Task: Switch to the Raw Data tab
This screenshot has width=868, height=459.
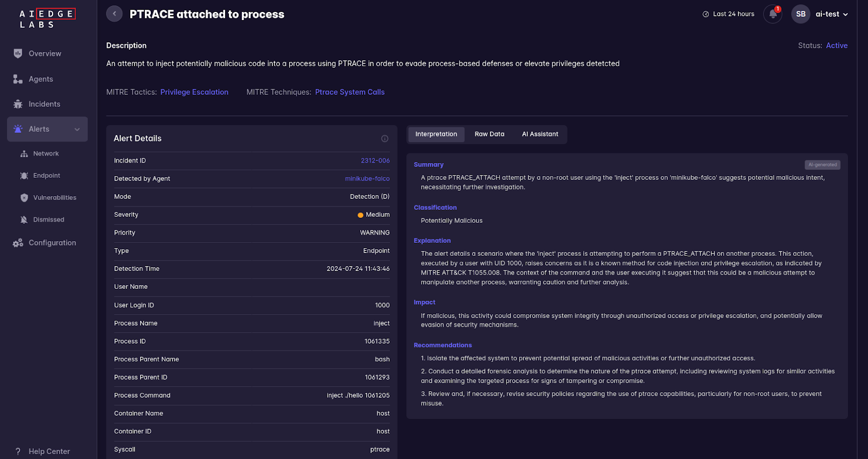Action: coord(489,134)
